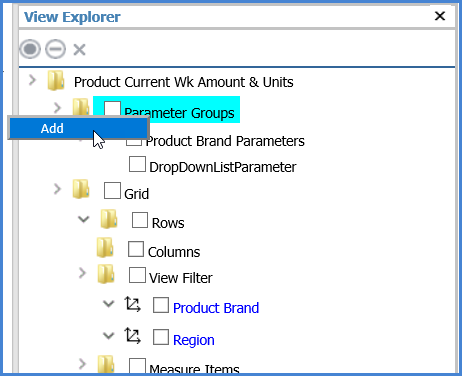462x376 pixels.
Task: Collapse the Product Brand node chevron
Action: [x=109, y=304]
